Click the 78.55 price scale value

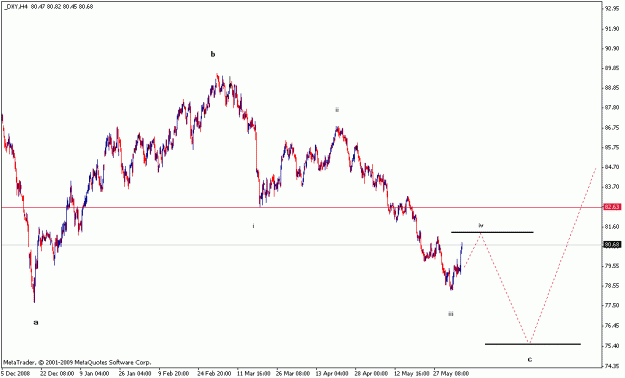click(x=612, y=285)
